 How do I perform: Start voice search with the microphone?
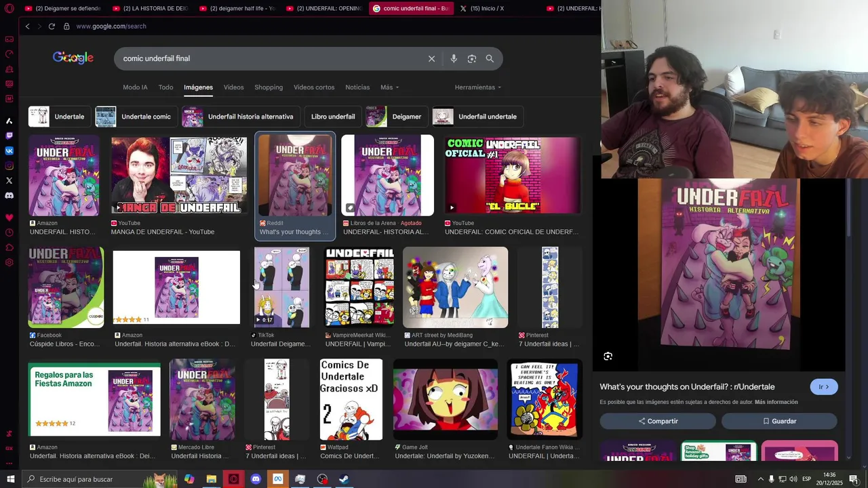[454, 58]
